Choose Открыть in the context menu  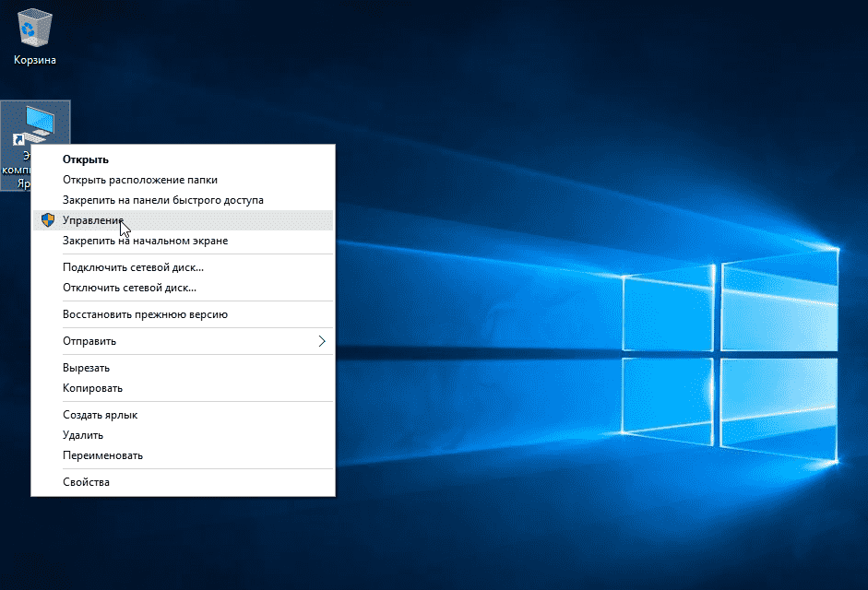(86, 159)
